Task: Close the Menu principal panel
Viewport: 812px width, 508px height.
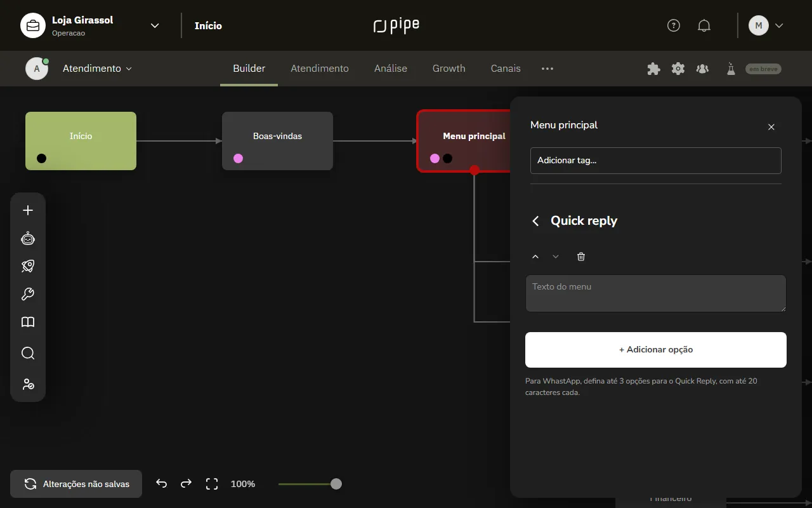Action: tap(771, 127)
